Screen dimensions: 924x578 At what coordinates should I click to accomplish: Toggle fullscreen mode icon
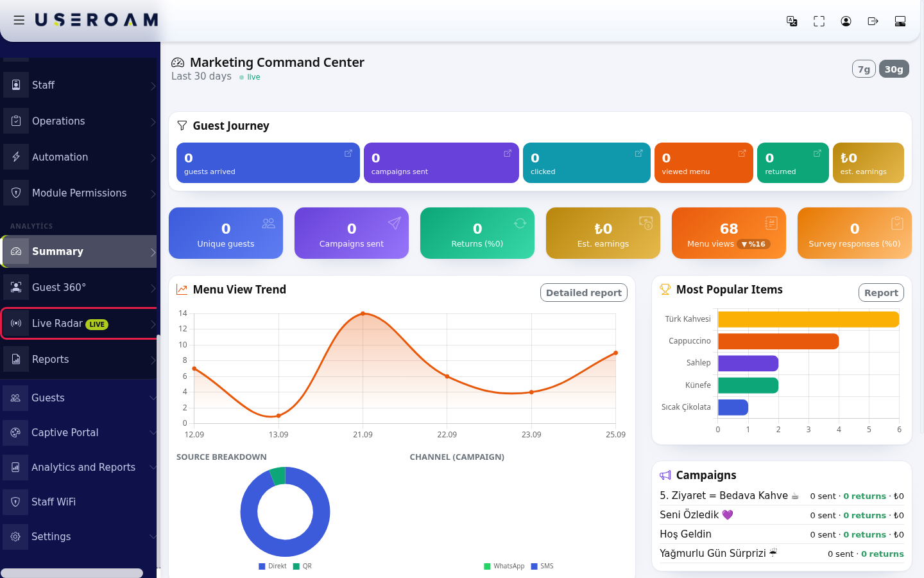(x=819, y=21)
